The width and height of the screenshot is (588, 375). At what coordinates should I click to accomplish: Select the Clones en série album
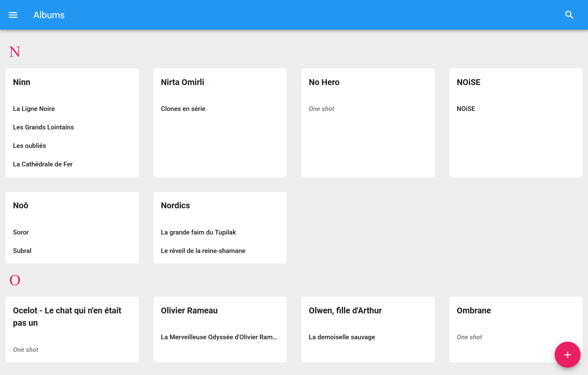(x=183, y=109)
